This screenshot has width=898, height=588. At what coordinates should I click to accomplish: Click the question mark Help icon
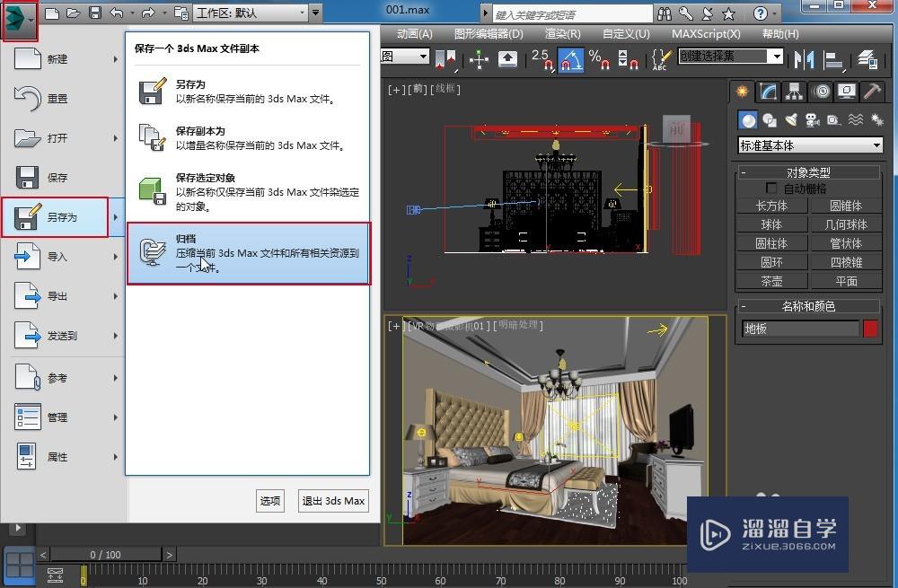click(760, 13)
